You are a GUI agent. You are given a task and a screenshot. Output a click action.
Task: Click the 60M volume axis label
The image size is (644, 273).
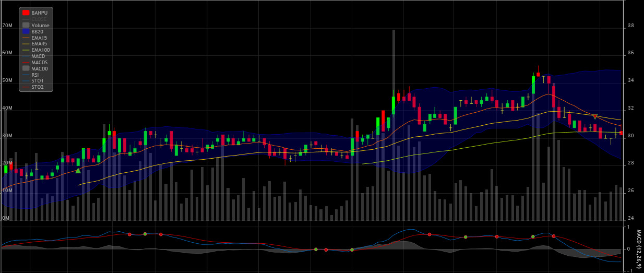coord(7,53)
